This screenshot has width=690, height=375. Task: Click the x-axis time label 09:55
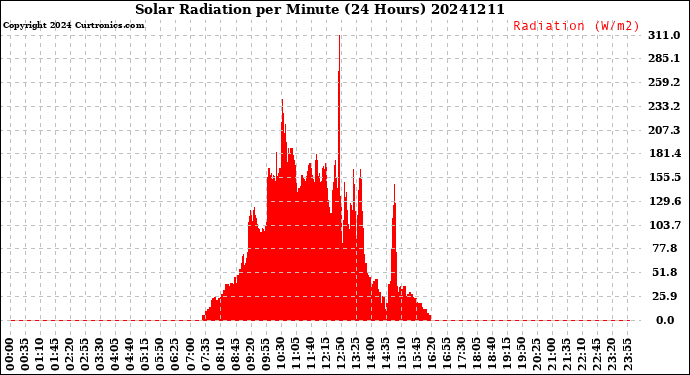coord(265,355)
